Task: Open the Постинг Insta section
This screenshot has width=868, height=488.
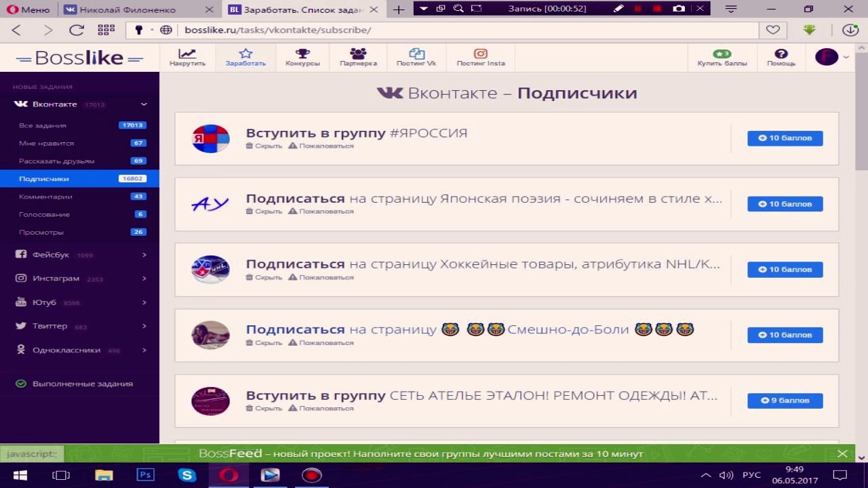Action: (x=480, y=58)
